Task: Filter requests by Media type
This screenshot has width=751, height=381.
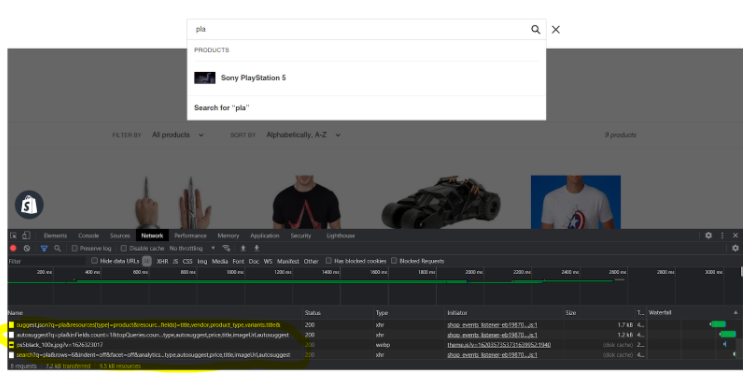Action: pyautogui.click(x=219, y=261)
